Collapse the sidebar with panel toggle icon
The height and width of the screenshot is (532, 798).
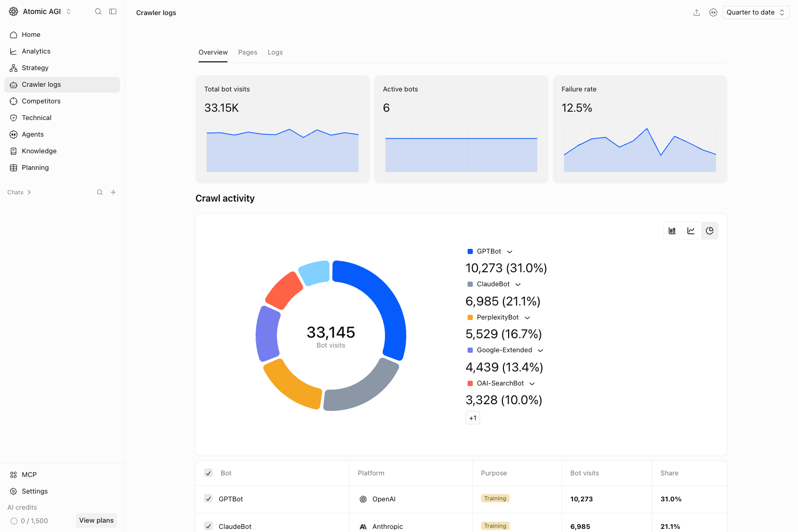[x=113, y=11]
